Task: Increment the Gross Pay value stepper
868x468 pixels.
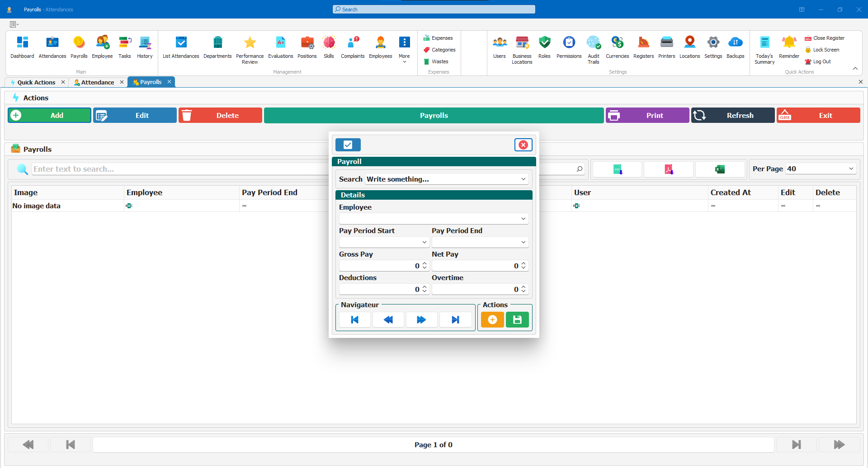Action: tap(424, 263)
